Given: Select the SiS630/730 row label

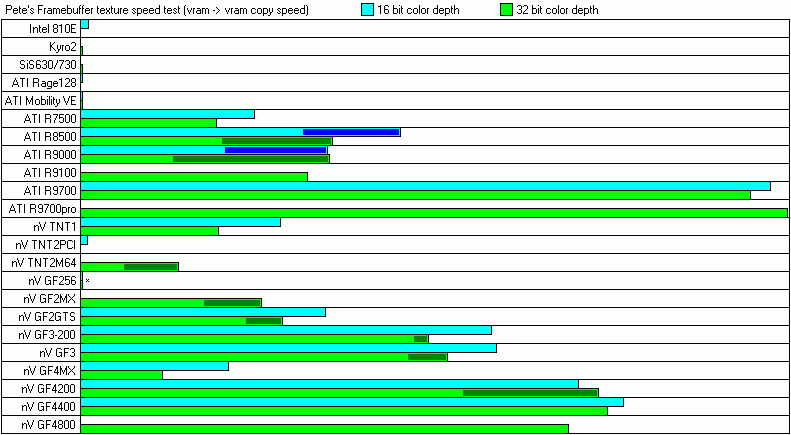Looking at the screenshot, I should [x=49, y=65].
